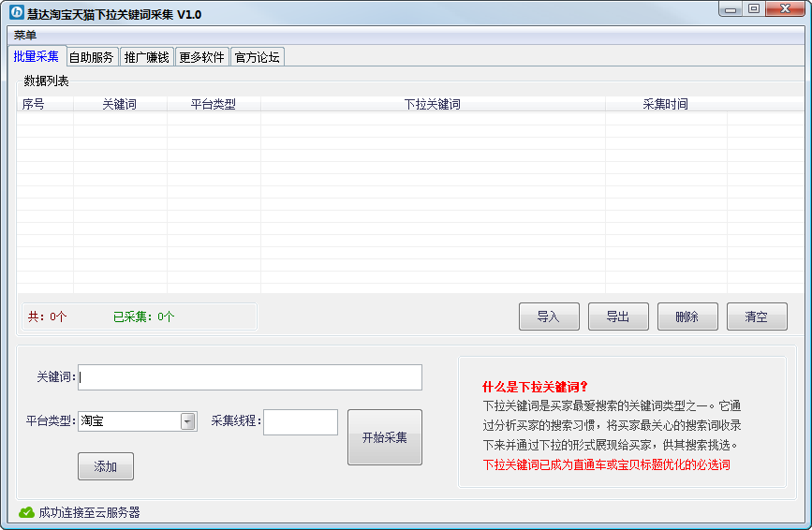Switch to the 批量采集 tab
Screen dimensions: 812x530
point(37,56)
